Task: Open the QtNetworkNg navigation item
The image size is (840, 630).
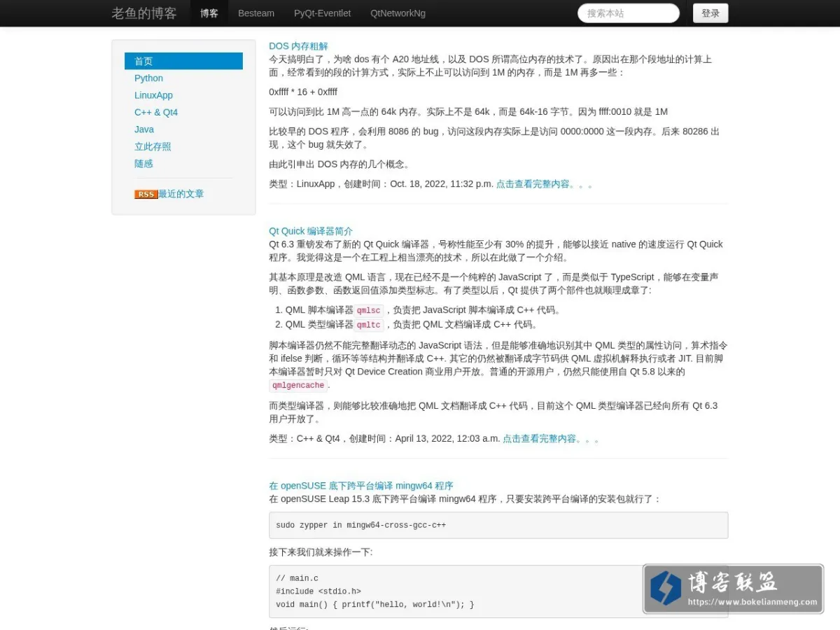Action: pos(398,13)
